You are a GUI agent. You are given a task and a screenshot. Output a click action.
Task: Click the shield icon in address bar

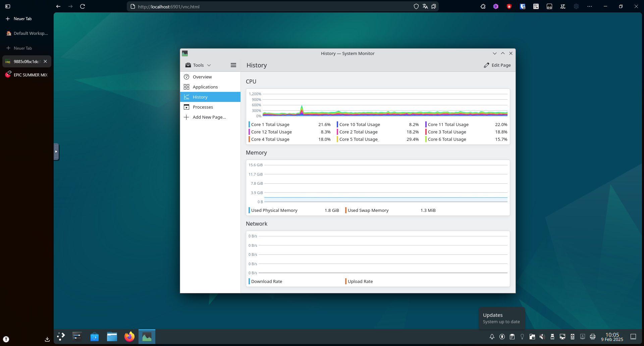coord(416,6)
